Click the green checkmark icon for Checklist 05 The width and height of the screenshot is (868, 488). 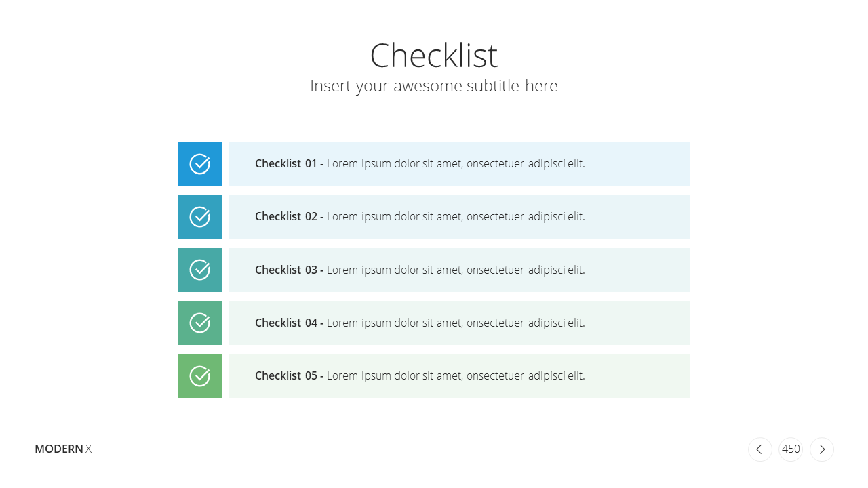[199, 375]
